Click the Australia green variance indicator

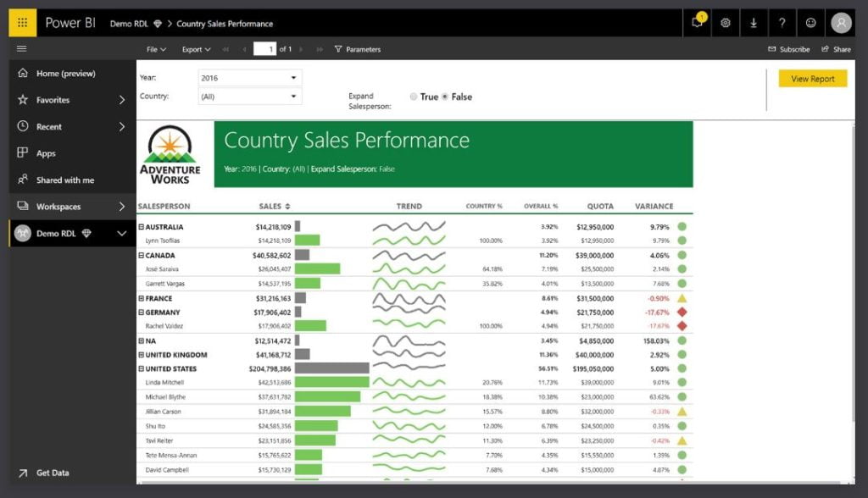(682, 226)
